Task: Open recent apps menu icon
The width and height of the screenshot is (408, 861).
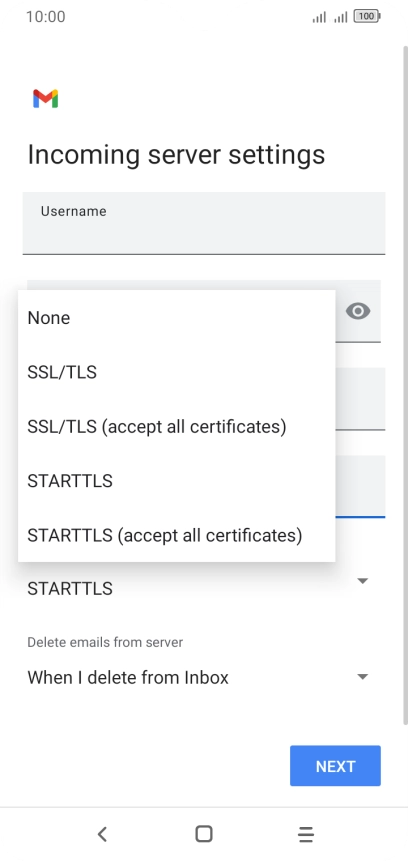Action: pos(306,834)
